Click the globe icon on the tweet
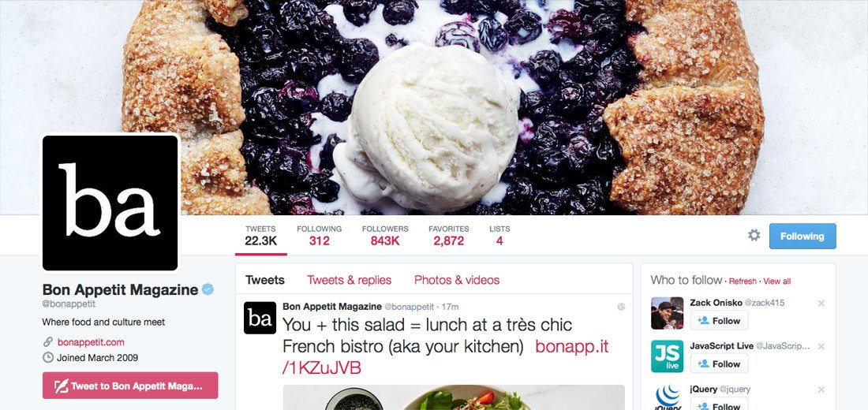This screenshot has height=410, width=868. pos(621,306)
